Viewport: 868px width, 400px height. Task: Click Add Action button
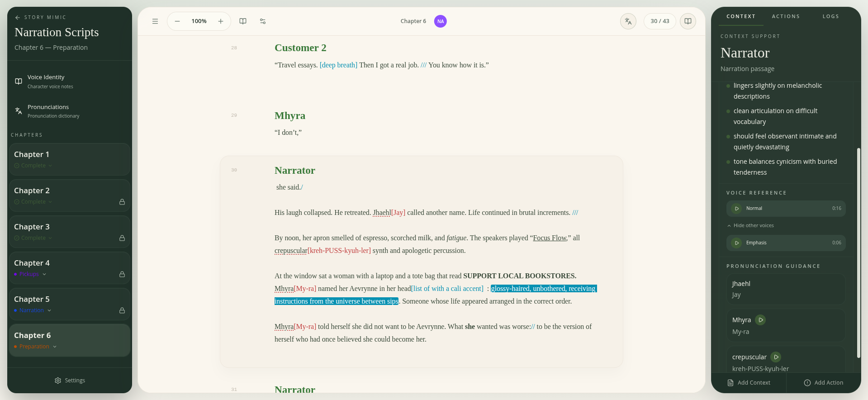(x=824, y=383)
